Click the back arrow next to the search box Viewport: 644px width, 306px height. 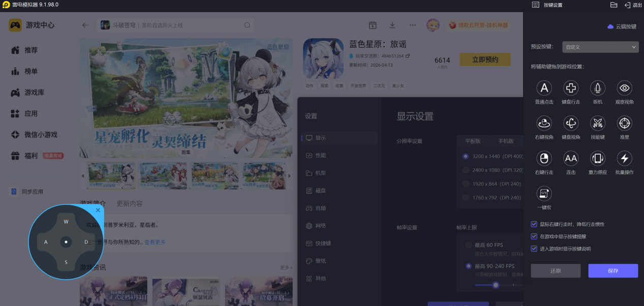(85, 25)
